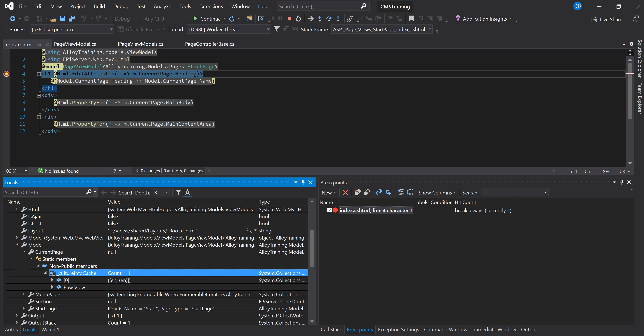Click the Application Insights lightbulb icon
The image size is (644, 336).
pos(458,19)
